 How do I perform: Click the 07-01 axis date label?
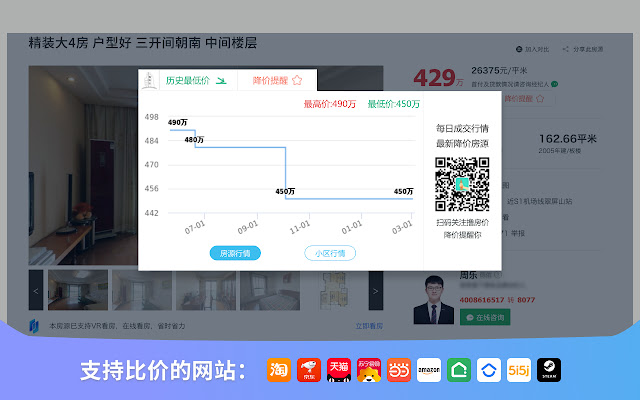pos(195,227)
